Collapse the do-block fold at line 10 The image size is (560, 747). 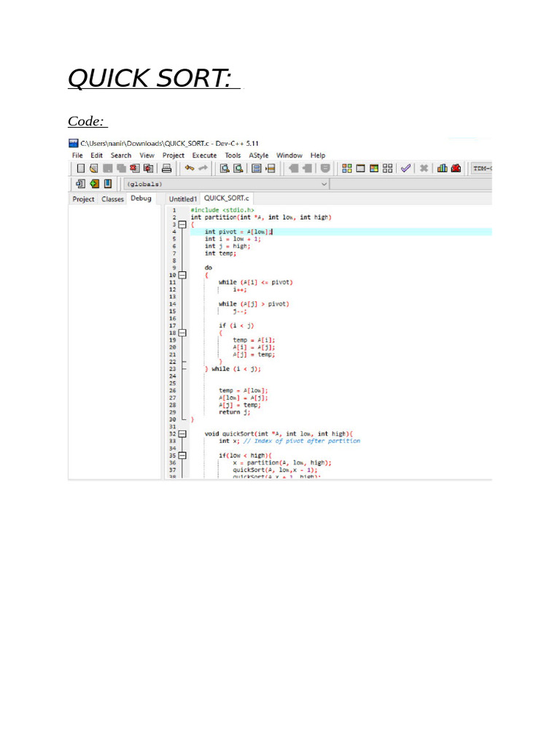[182, 275]
